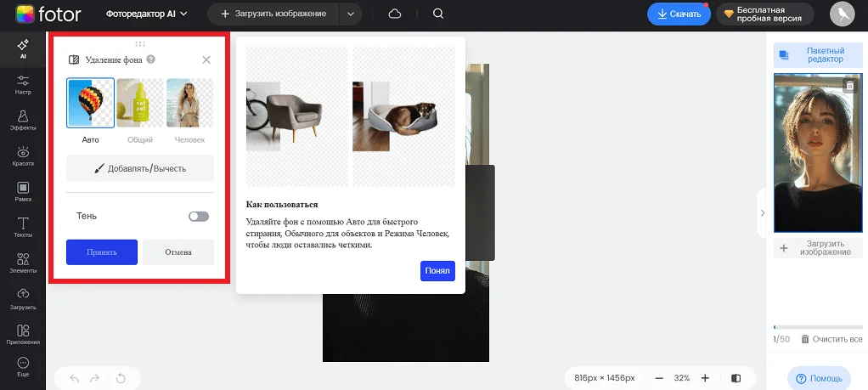Dismiss the tooltip with Понял
This screenshot has width=868, height=390.
coord(437,271)
